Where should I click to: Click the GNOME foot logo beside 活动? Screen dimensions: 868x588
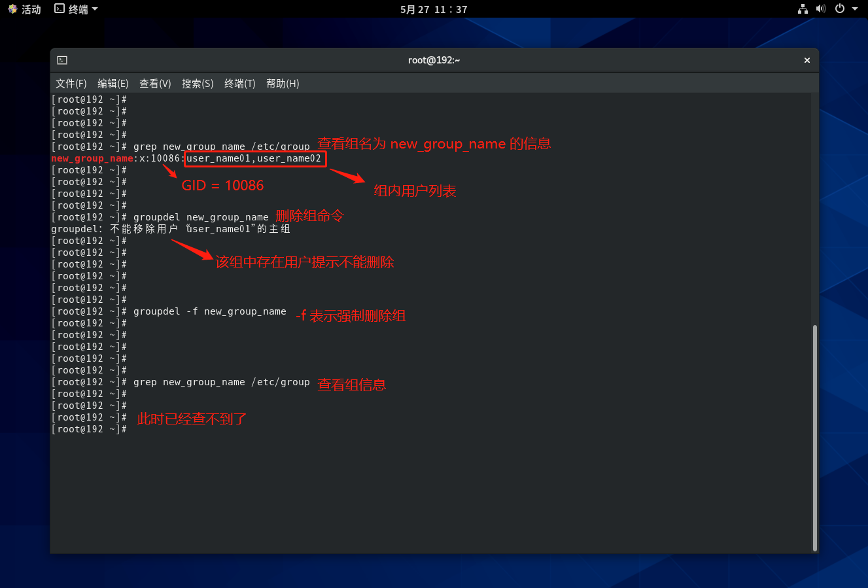[12, 9]
